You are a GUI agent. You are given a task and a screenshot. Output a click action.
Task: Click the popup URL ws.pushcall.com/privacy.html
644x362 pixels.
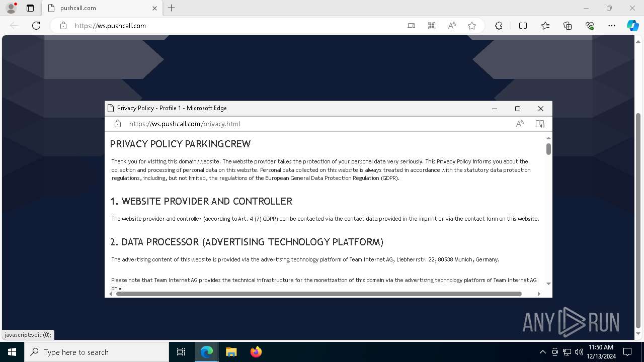coord(185,124)
